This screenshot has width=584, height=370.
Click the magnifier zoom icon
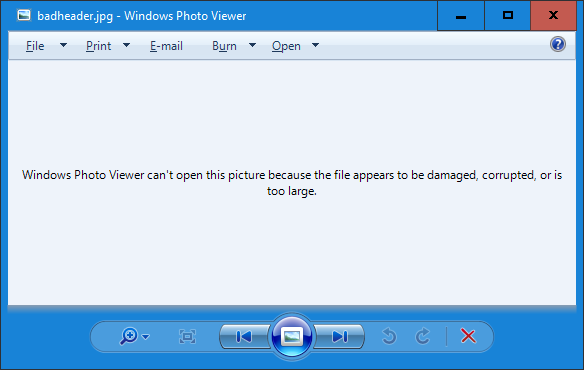129,336
